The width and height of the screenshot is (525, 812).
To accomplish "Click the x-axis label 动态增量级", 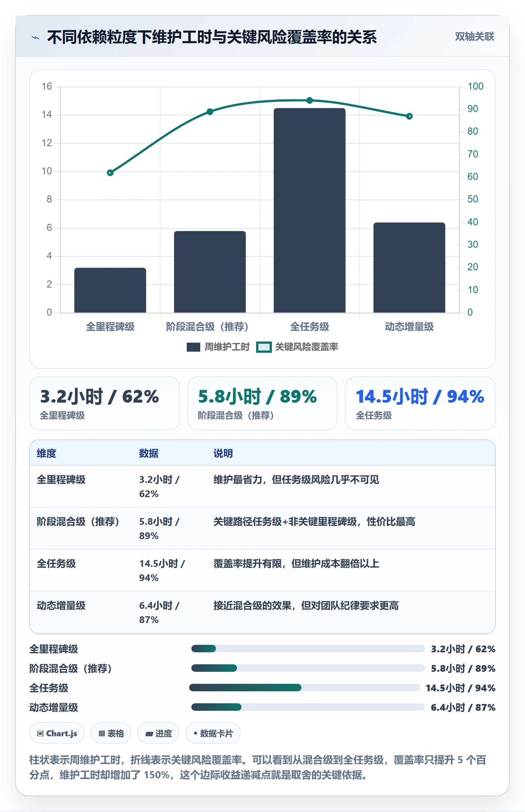I will [409, 327].
